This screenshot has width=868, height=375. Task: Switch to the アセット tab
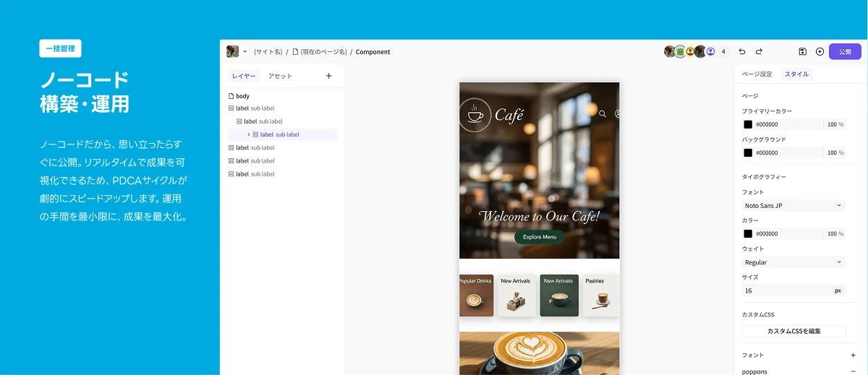280,76
